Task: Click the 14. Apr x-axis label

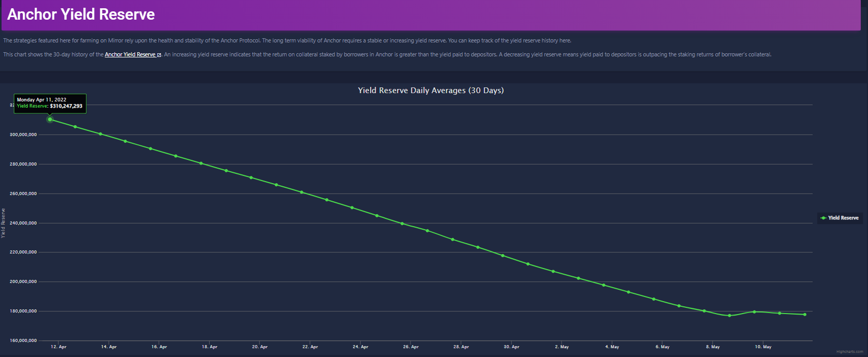Action: pyautogui.click(x=109, y=347)
